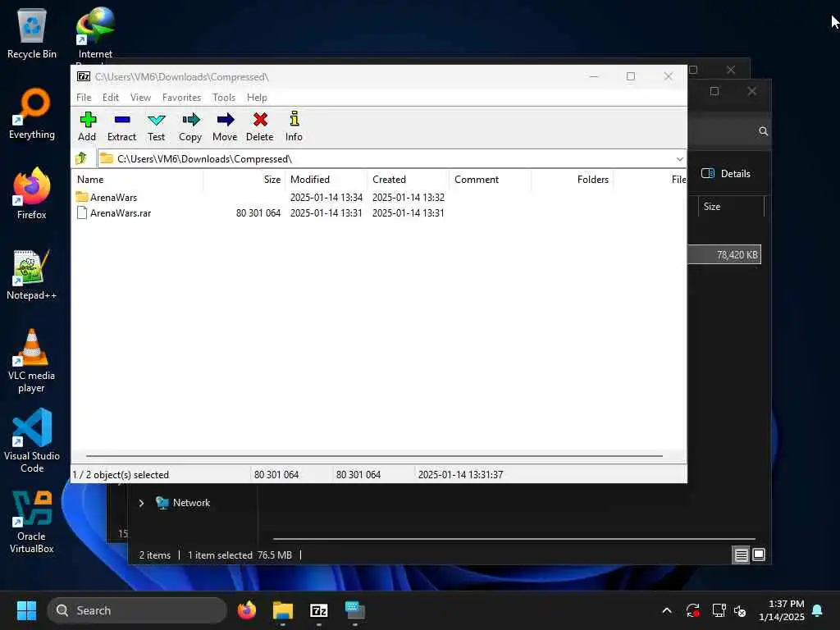This screenshot has width=840, height=630.
Task: Click the 78,420 KB cell in Explorer
Action: click(737, 255)
